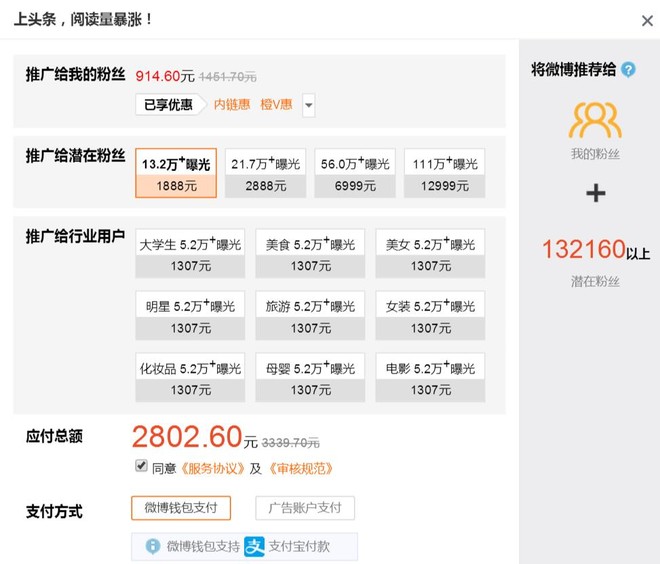Click the info icon before 微博钱包支持
Screen dimensions: 660x564
[x=152, y=546]
